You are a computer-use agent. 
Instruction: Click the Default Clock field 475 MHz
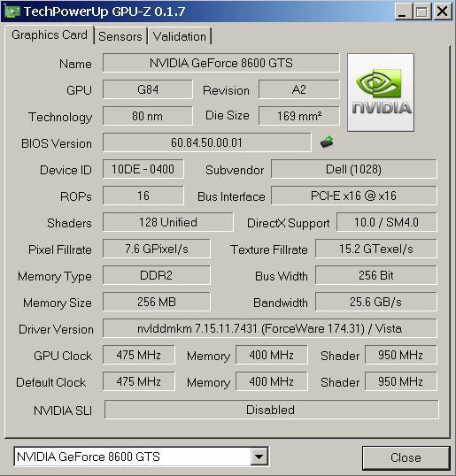(x=139, y=381)
